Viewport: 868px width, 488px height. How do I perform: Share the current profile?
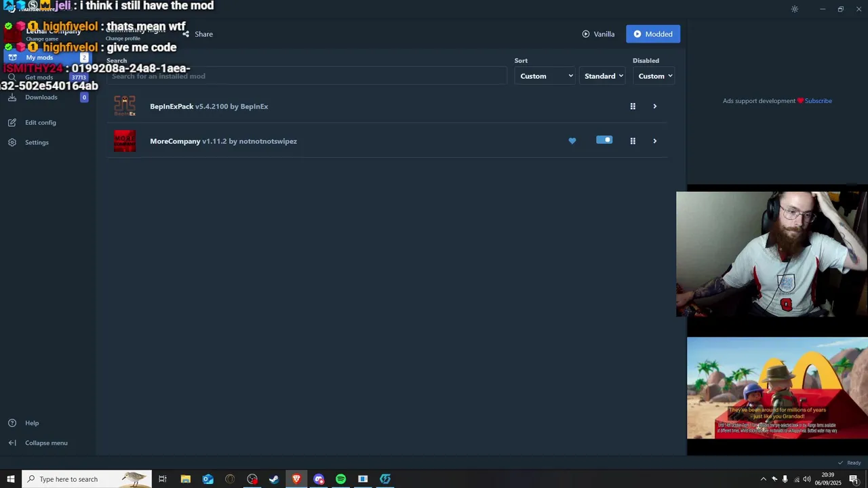tap(198, 34)
